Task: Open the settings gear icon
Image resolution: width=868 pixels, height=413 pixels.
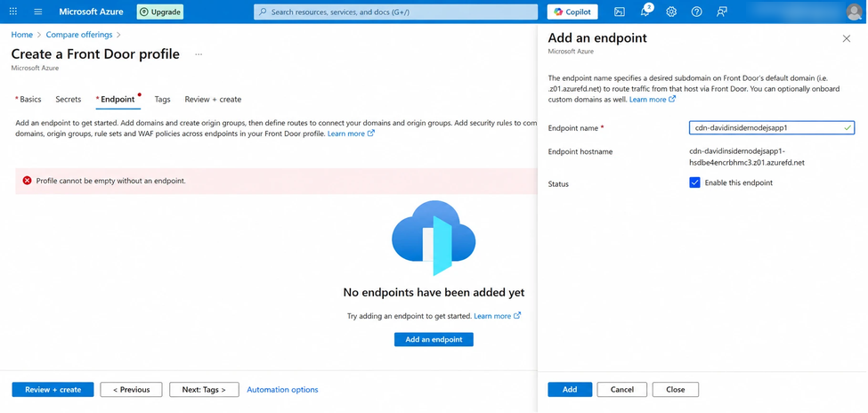Action: click(671, 12)
